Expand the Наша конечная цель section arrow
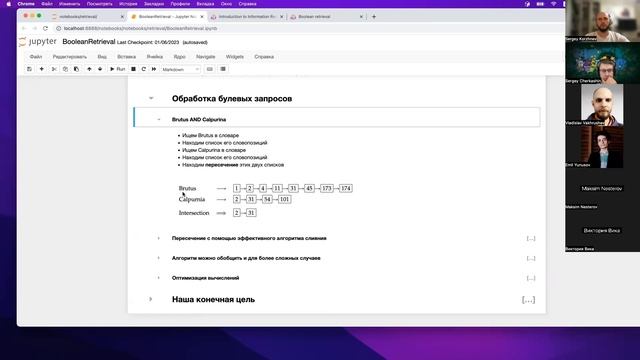This screenshot has height=360, width=640. pos(151,300)
